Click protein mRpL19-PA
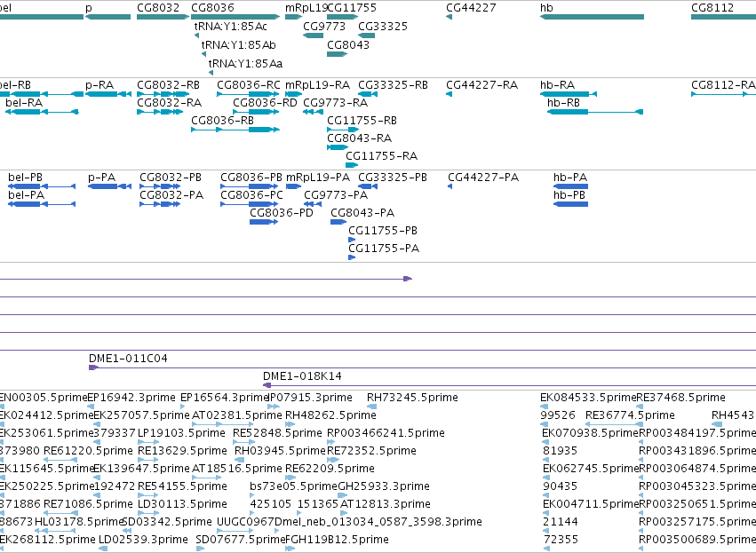Image resolution: width=756 pixels, height=553 pixels. pos(294,186)
